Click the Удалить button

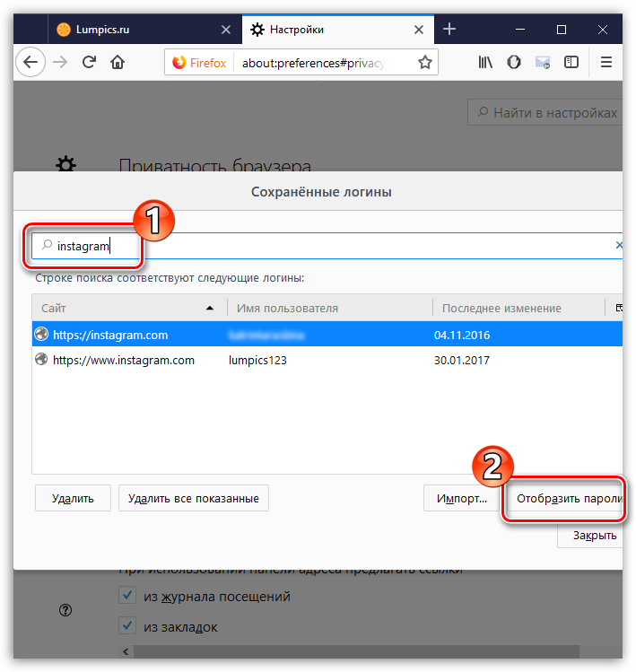[x=73, y=499]
